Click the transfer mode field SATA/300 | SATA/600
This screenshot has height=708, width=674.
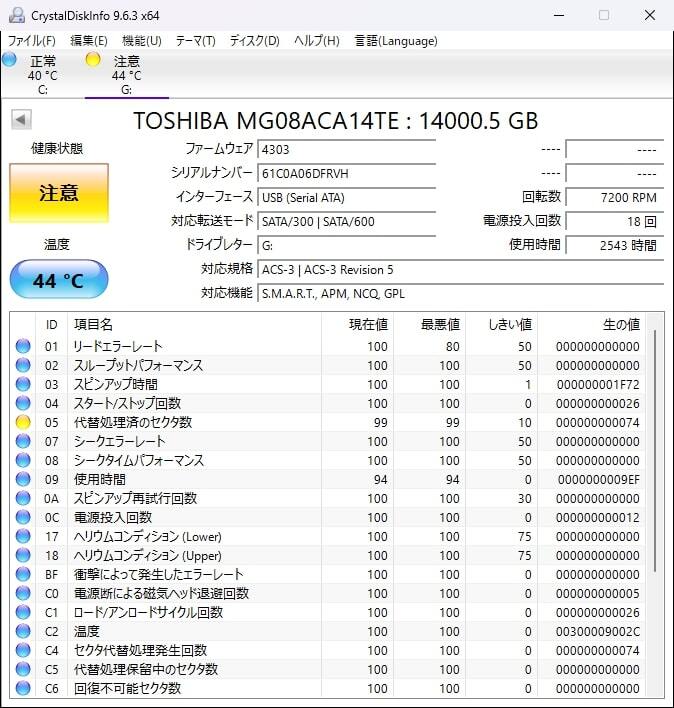(346, 221)
